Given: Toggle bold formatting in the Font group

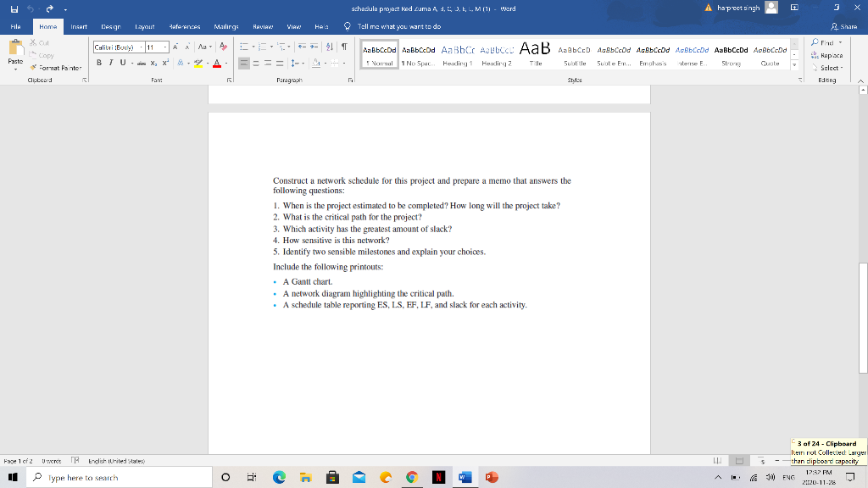Looking at the screenshot, I should (98, 62).
